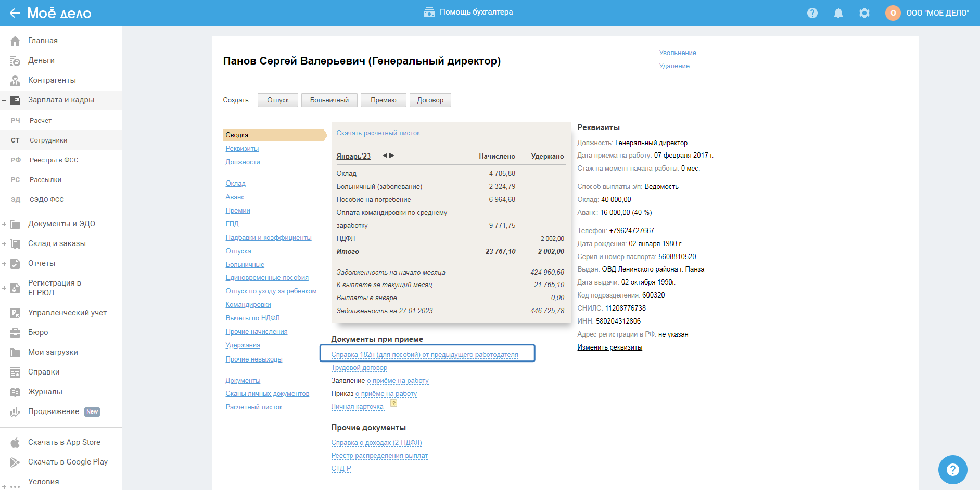The width and height of the screenshot is (980, 490).
Task: Open Справка 182н from previous employer link
Action: [425, 355]
